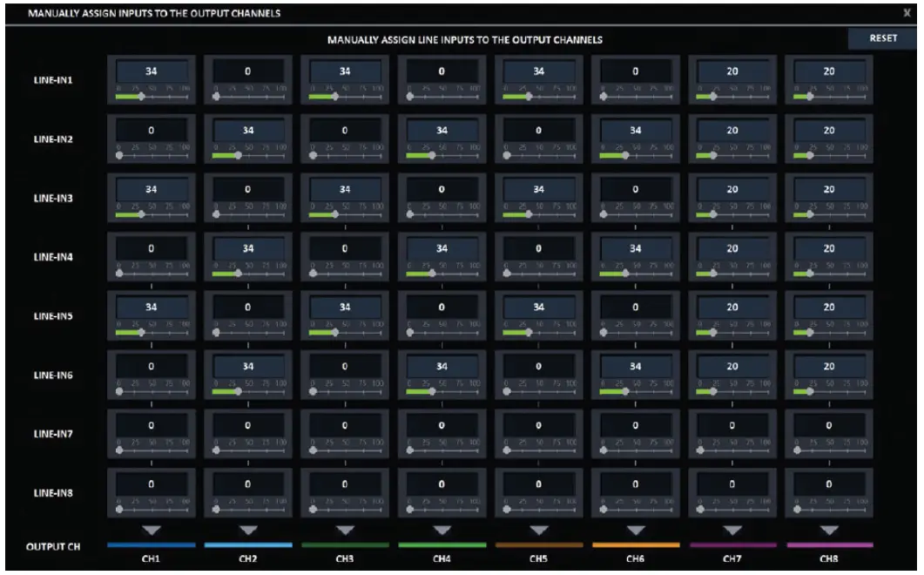The height and width of the screenshot is (575, 924).
Task: Click the LINE-IN1 to CH3 slider
Action: tap(345, 96)
